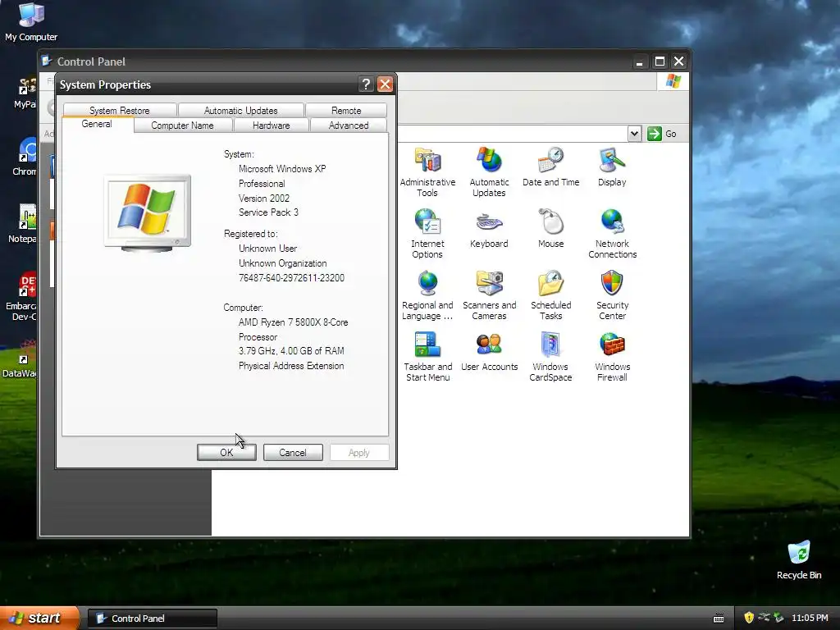Switch to Advanced tab
Screen dimensions: 840x630
(348, 126)
